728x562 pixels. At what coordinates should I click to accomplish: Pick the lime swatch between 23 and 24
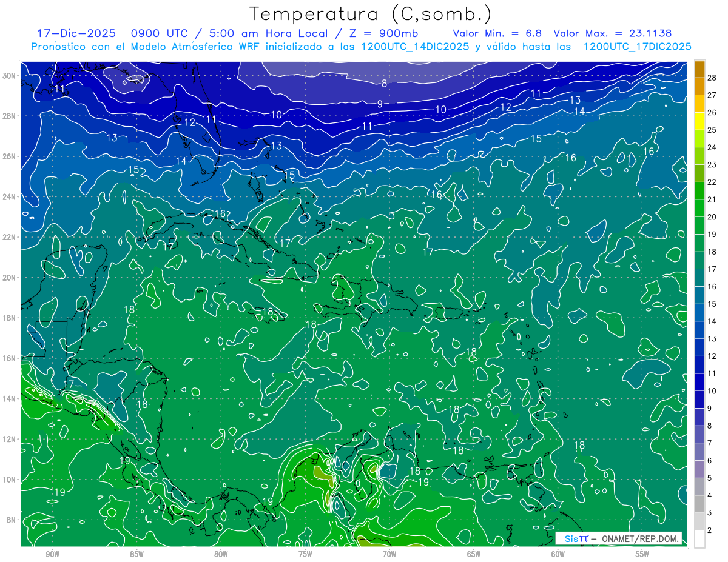coord(700,156)
